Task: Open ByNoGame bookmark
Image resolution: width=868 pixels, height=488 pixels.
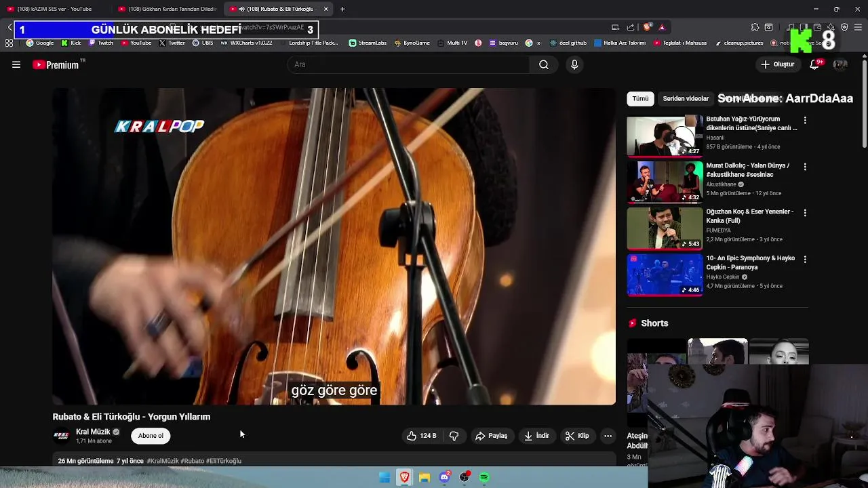Action: click(412, 43)
